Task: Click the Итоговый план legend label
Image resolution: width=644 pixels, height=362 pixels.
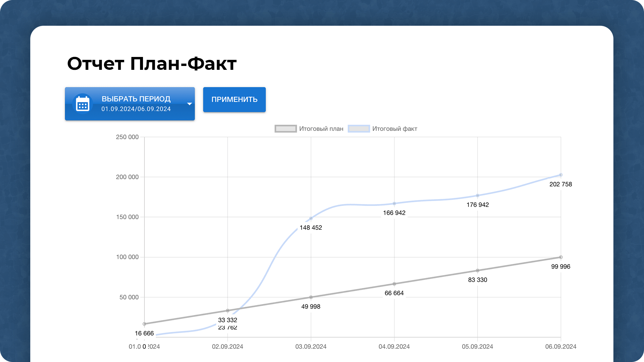Action: pos(321,129)
